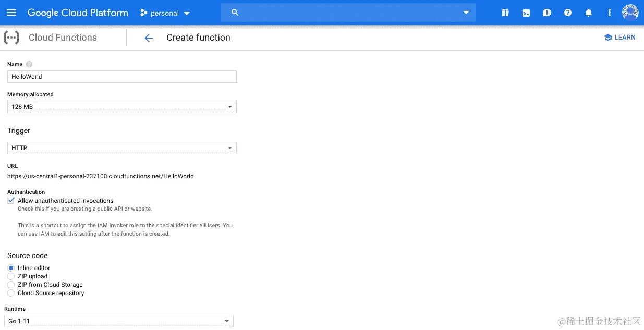The width and height of the screenshot is (644, 330).
Task: Open the three-dot settings menu
Action: [x=610, y=13]
